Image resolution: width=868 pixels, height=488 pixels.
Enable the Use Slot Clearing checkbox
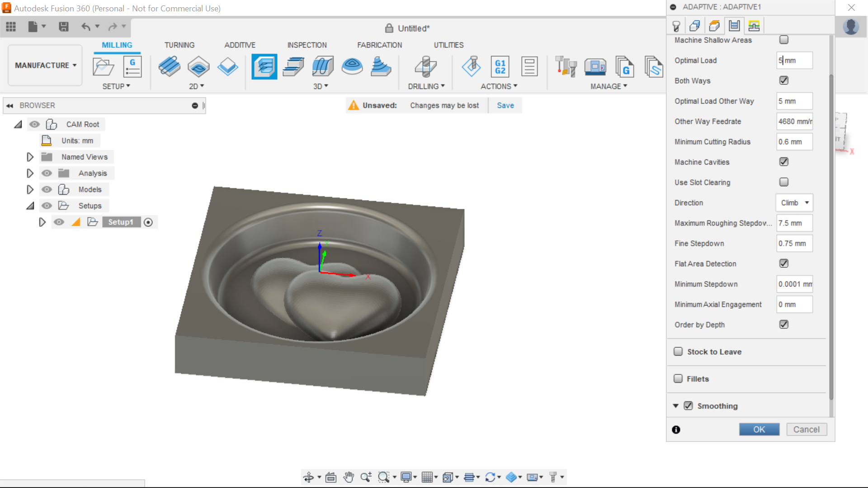click(x=783, y=182)
